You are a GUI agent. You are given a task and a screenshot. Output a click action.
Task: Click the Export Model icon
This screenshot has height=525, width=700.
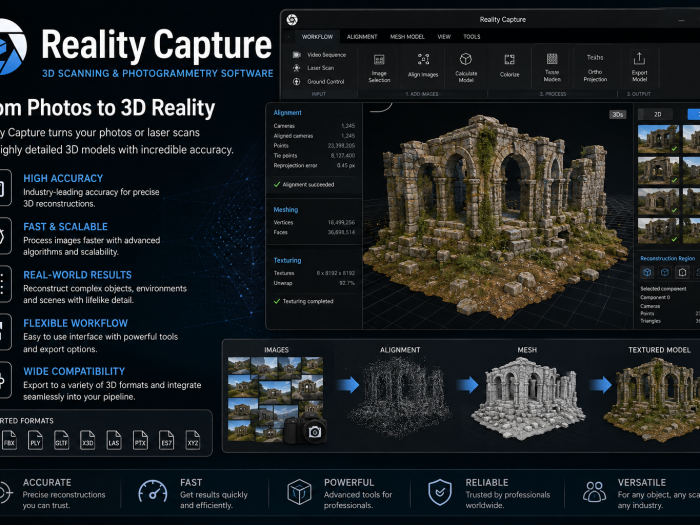[639, 58]
